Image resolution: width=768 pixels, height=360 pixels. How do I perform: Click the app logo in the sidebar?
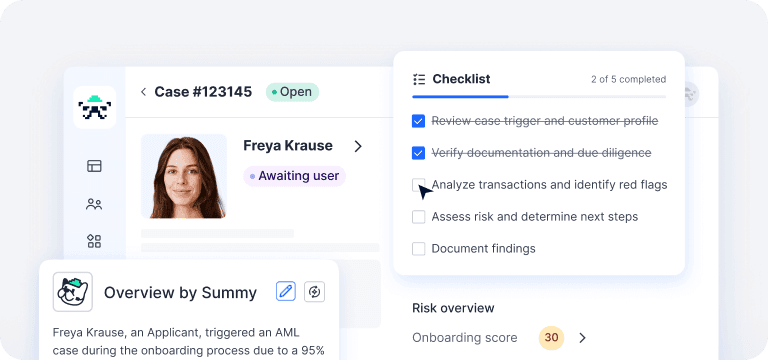coord(95,107)
